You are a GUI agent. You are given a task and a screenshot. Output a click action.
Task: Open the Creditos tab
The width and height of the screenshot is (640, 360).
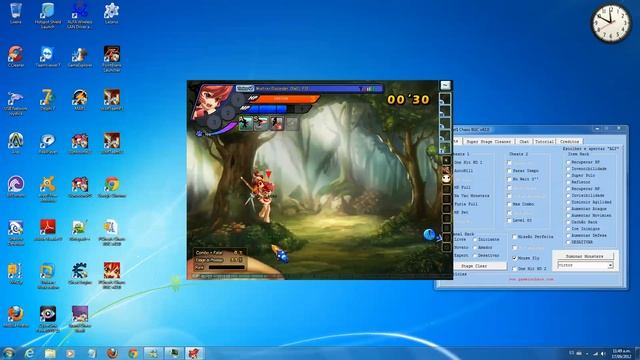click(569, 141)
